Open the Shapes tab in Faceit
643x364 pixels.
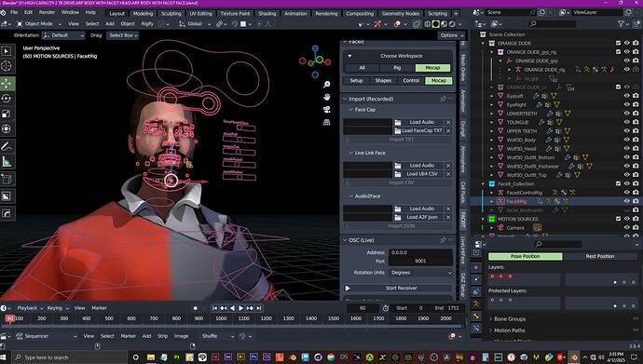tap(383, 81)
